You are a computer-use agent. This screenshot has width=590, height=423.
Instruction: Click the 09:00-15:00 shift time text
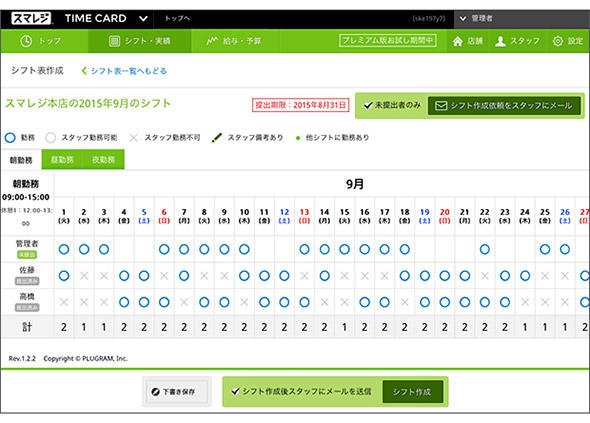tap(26, 197)
